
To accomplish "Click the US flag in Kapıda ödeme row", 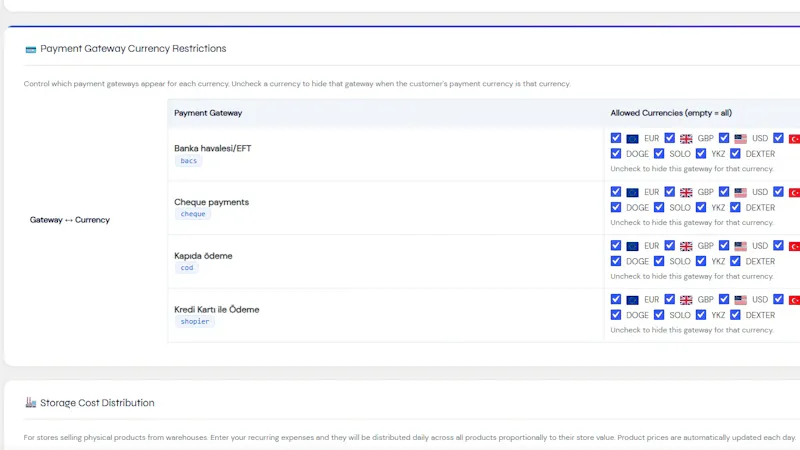I will pyautogui.click(x=740, y=246).
